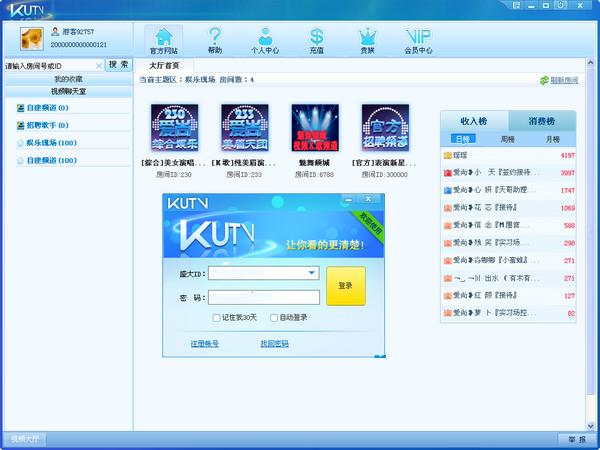Open the VIP 会员中心 icon
600x450 pixels.
coord(418,41)
